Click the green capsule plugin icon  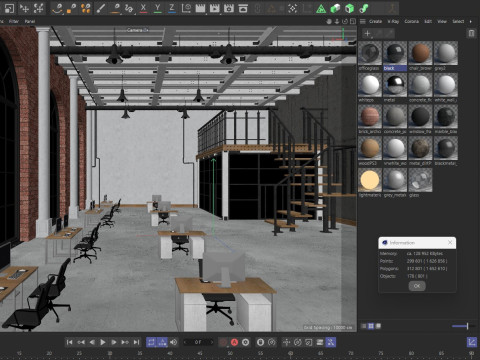click(335, 8)
